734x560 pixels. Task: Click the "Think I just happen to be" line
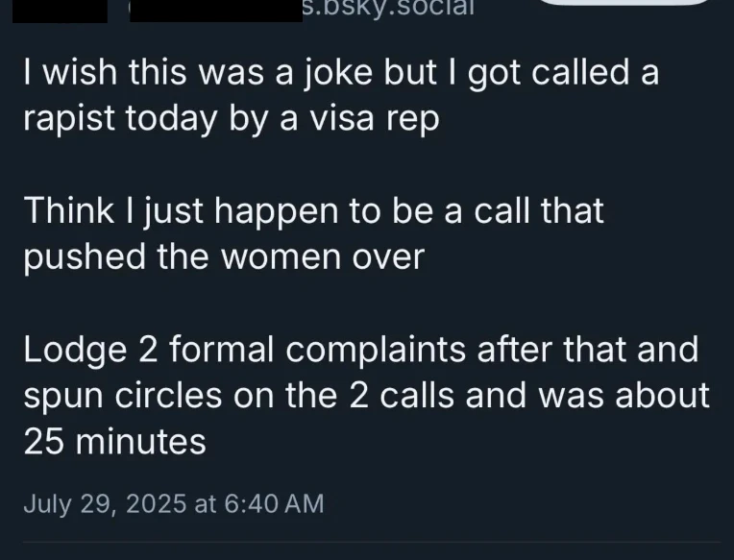(313, 211)
